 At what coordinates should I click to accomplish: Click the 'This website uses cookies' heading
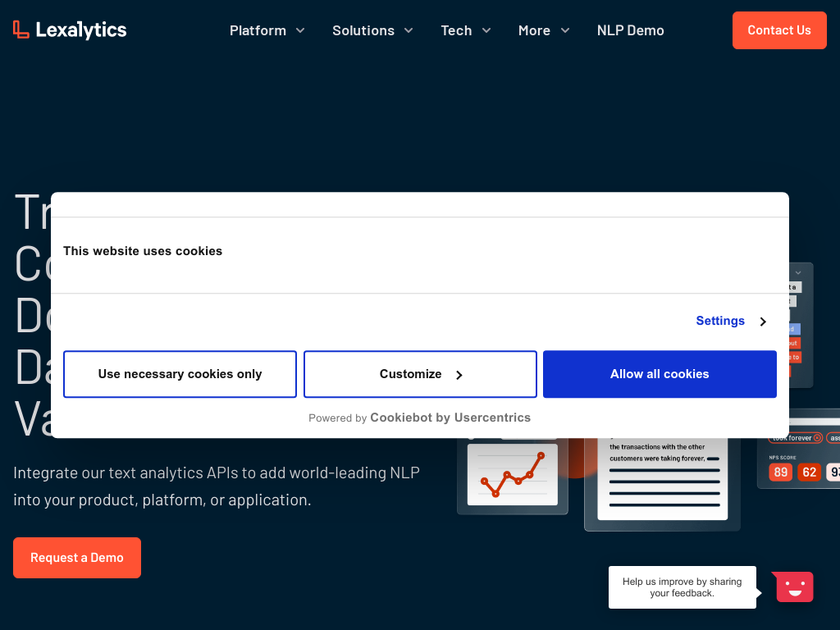point(143,251)
